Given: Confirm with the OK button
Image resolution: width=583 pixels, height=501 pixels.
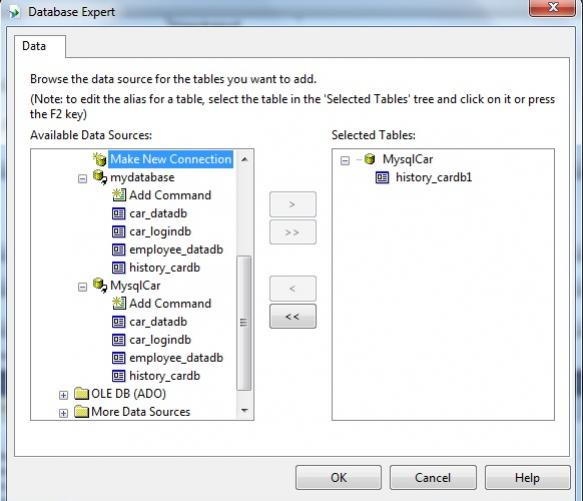Looking at the screenshot, I should click(x=338, y=478).
